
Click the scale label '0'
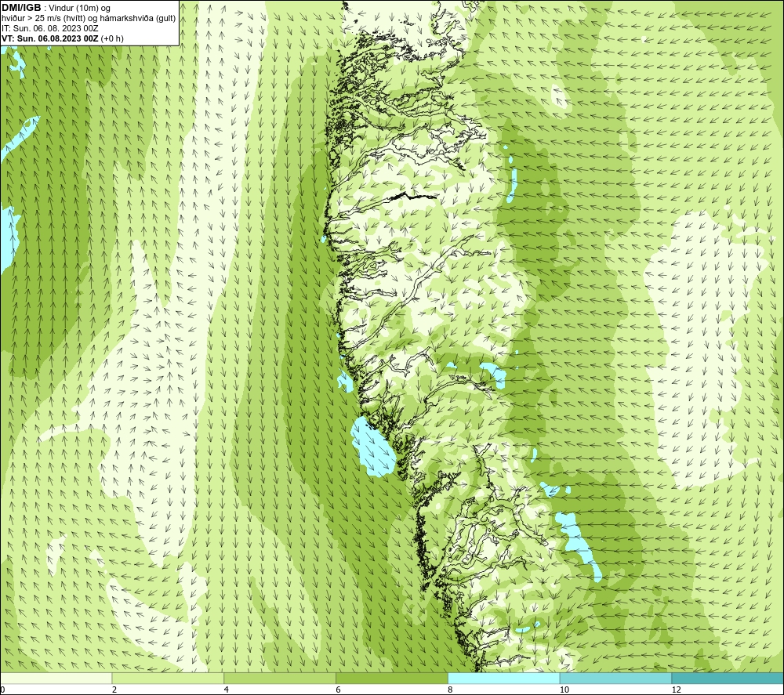point(2,690)
